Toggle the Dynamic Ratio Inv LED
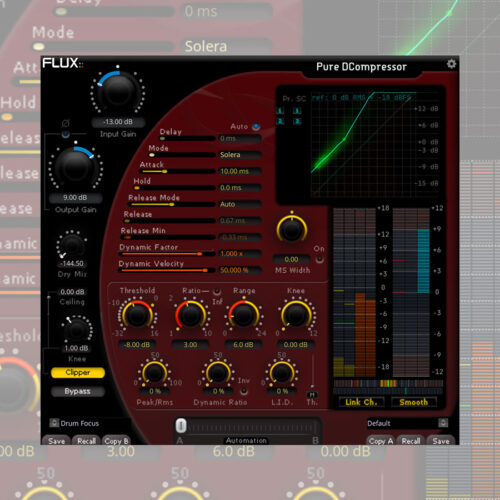Viewport: 500px width, 500px height. click(244, 391)
